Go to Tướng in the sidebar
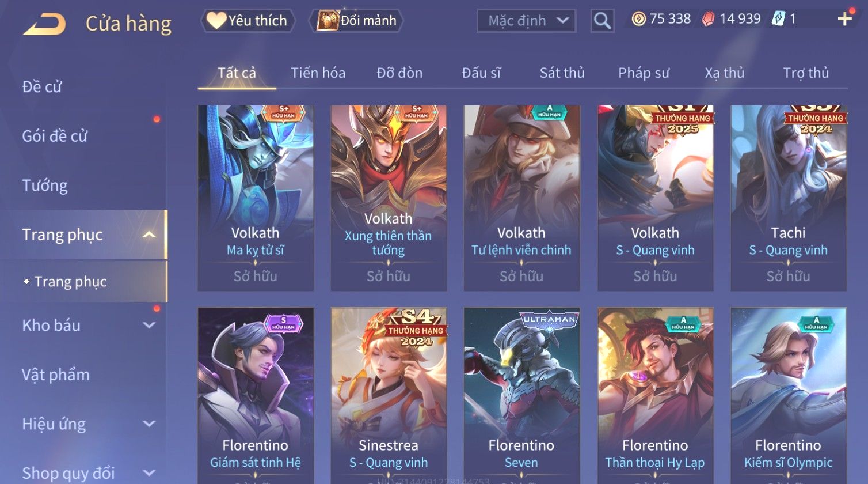Screen dimensions: 868x484 pos(45,186)
